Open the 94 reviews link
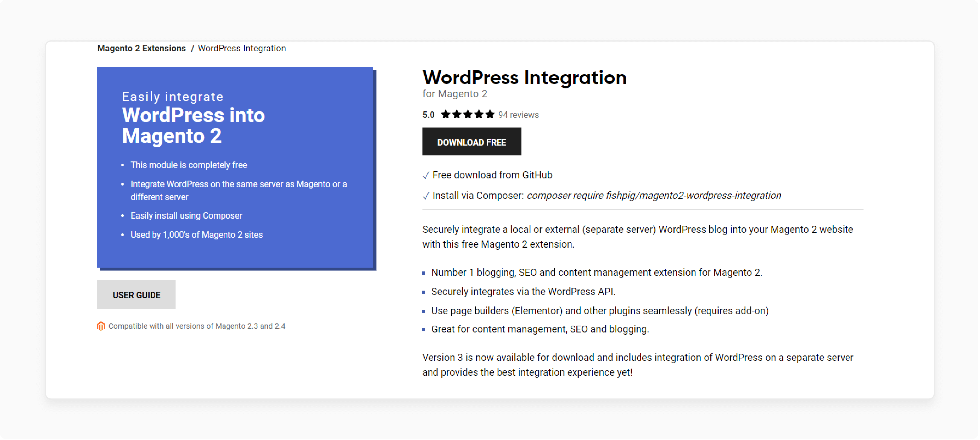The image size is (980, 440). click(518, 115)
